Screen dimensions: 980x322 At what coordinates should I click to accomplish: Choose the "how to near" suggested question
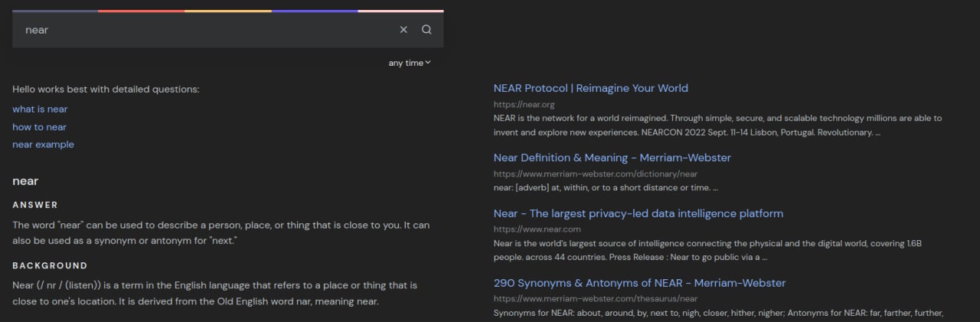point(39,127)
